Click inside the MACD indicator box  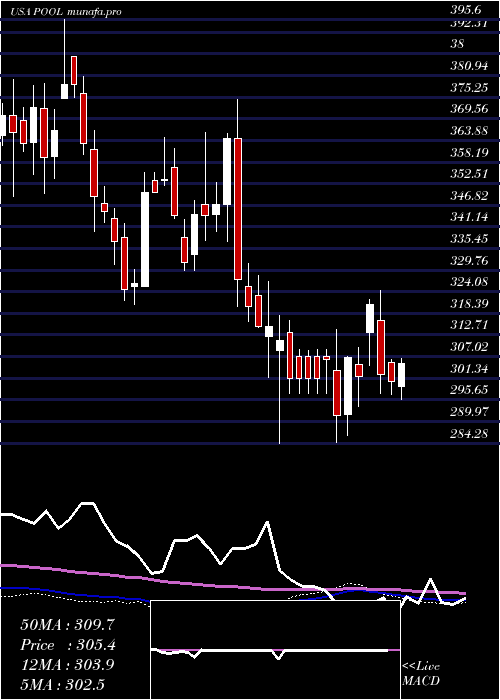[275, 650]
